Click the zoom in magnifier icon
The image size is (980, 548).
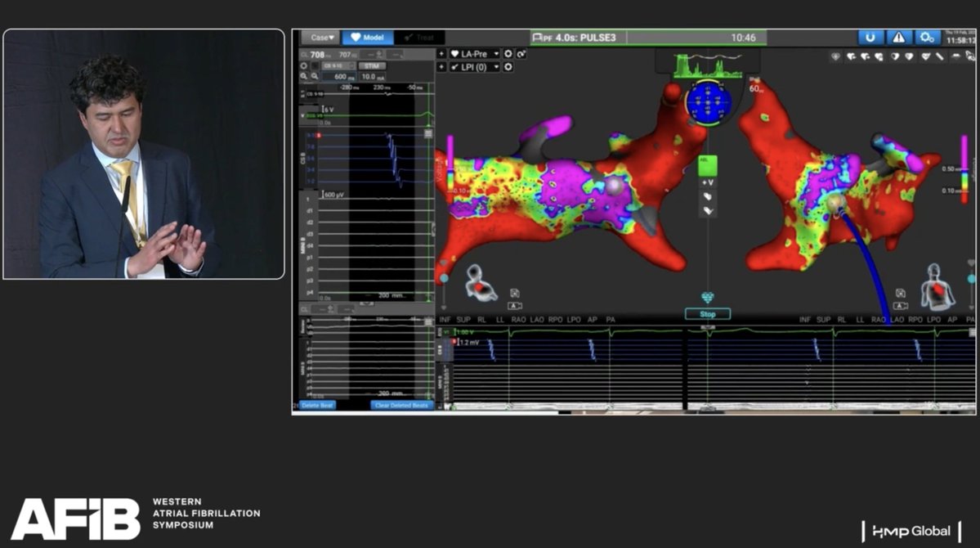pyautogui.click(x=304, y=76)
